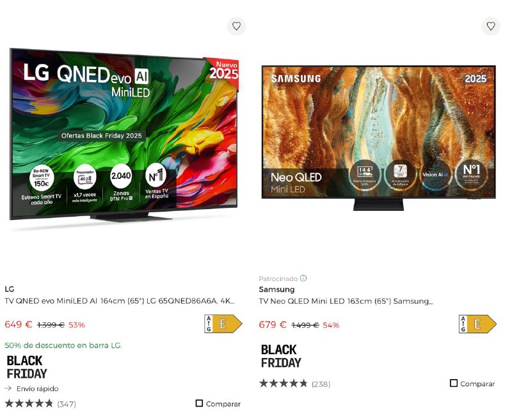Screen dimensions: 512x420
Task: View the Samsung TV energy class E label
Action: point(477,324)
